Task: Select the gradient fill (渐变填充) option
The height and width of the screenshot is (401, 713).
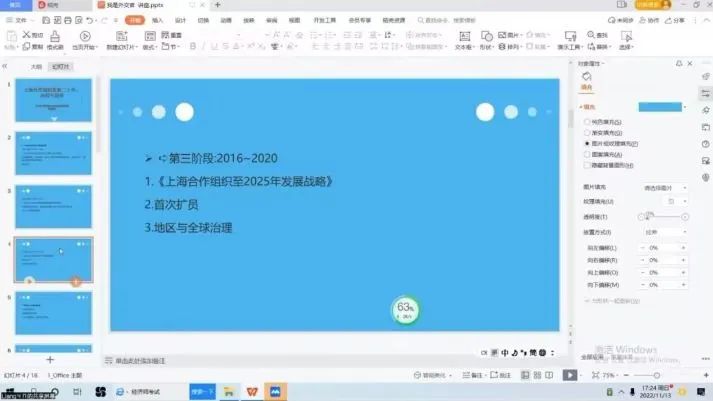Action: click(586, 132)
